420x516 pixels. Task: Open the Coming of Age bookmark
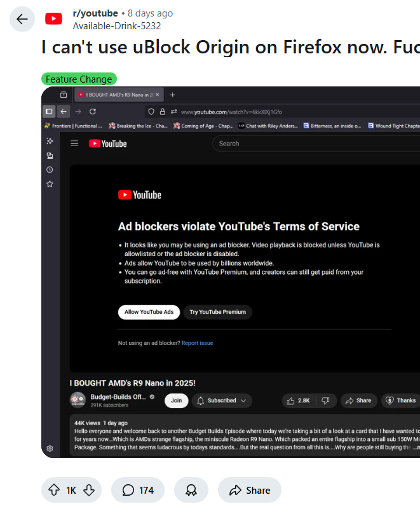(203, 126)
